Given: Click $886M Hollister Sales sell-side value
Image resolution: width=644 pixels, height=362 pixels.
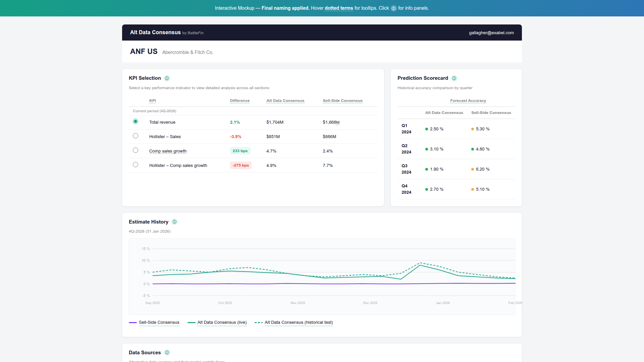Looking at the screenshot, I should click(329, 137).
